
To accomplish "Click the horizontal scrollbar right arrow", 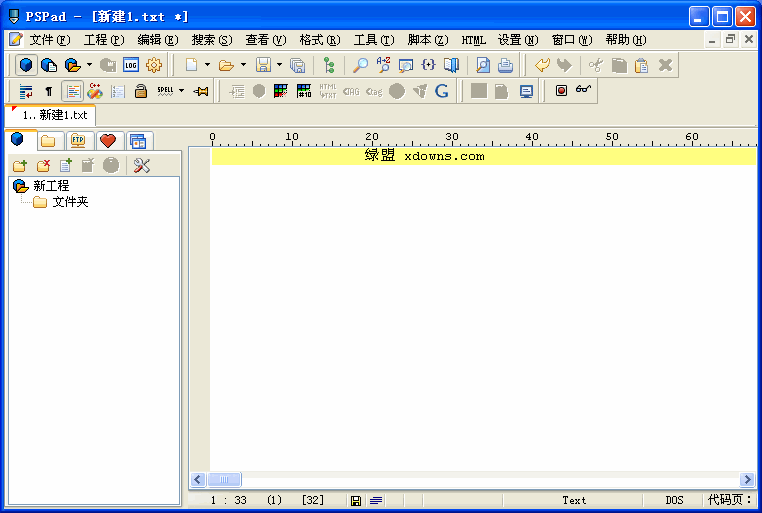I will (747, 480).
